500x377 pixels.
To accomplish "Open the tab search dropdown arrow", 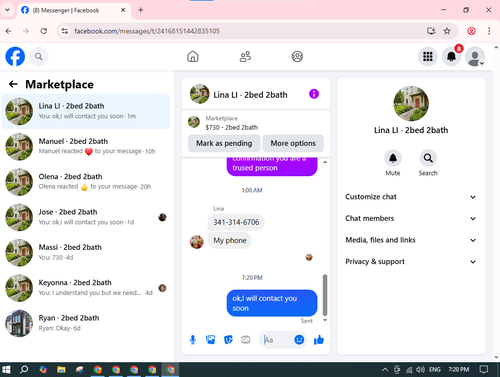I will [x=7, y=10].
